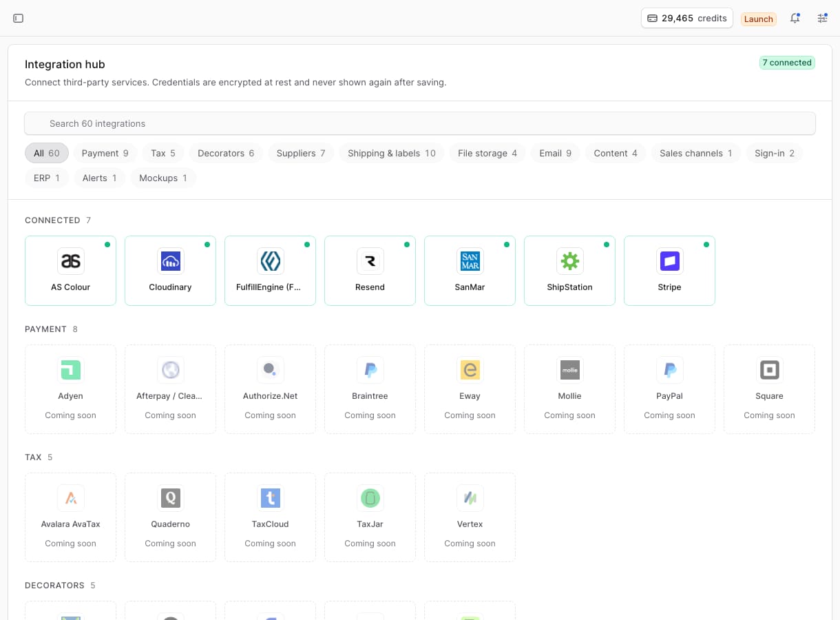Filter by Payment category
Screen dimensions: 840x620
point(105,153)
